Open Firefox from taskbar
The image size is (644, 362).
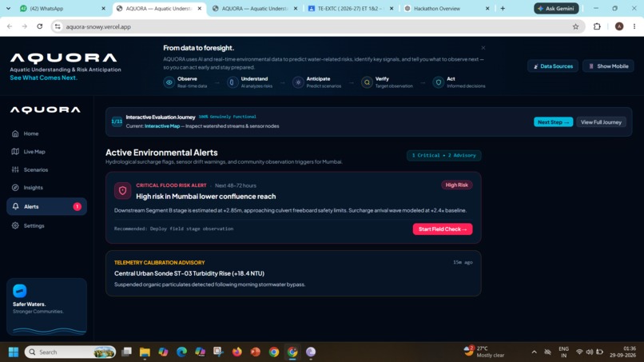pos(237,352)
